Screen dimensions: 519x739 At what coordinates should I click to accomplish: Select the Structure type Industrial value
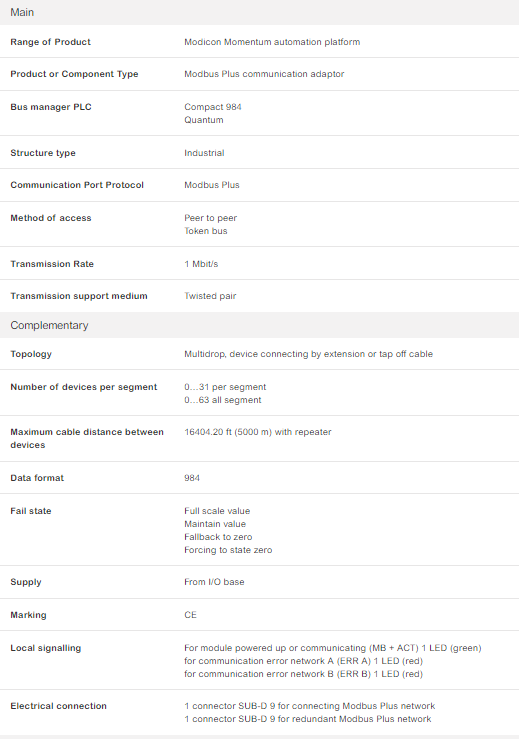(204, 153)
